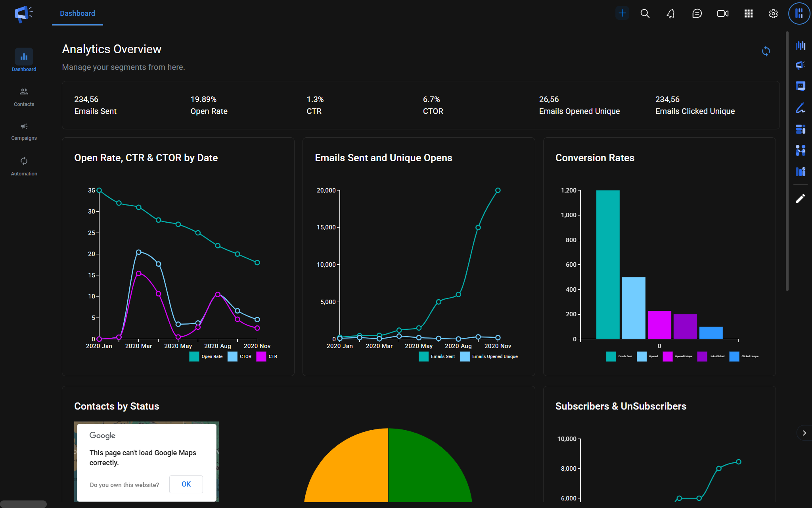Open the chat messages icon
Viewport: 812px width, 508px height.
click(x=697, y=13)
